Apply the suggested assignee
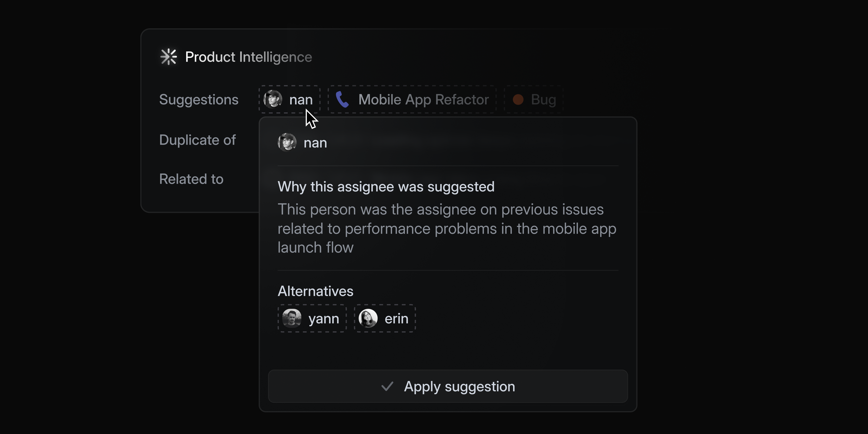868x434 pixels. [448, 387]
